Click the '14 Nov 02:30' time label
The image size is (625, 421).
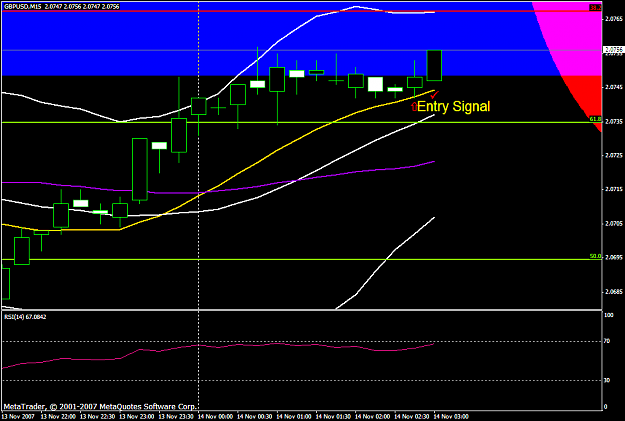pyautogui.click(x=412, y=417)
